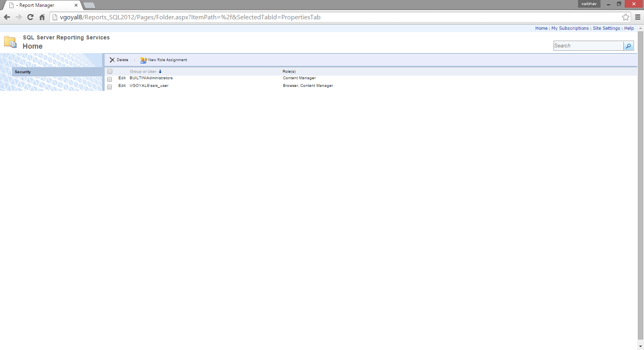Sort by the Group or User column
This screenshot has width=644, height=350.
tap(143, 72)
